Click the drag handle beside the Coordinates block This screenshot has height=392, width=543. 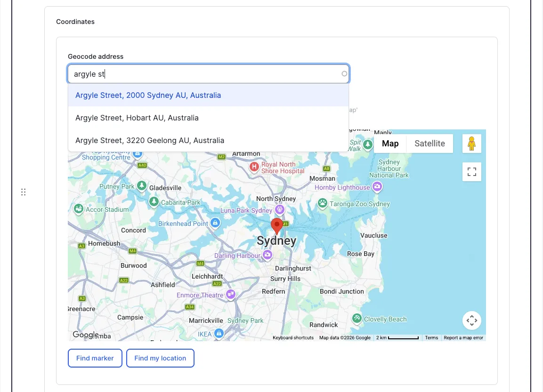click(x=23, y=192)
